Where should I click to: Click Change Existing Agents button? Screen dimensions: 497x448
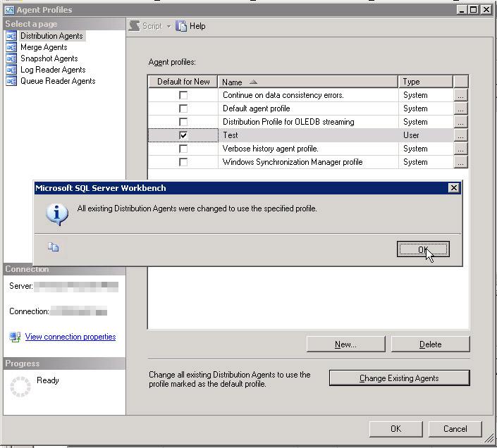[x=400, y=378]
